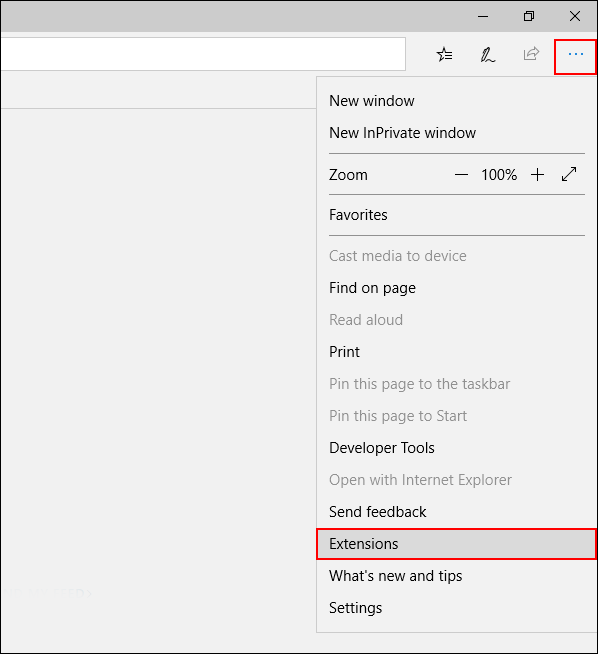The width and height of the screenshot is (598, 654).
Task: Choose What's new and tips
Action: tap(457, 576)
